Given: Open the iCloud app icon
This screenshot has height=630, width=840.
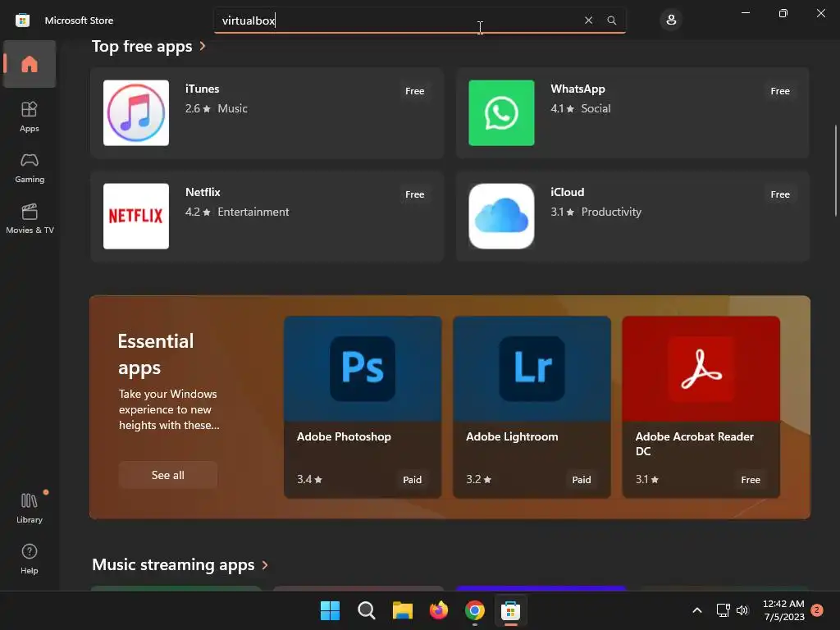Looking at the screenshot, I should click(x=501, y=217).
